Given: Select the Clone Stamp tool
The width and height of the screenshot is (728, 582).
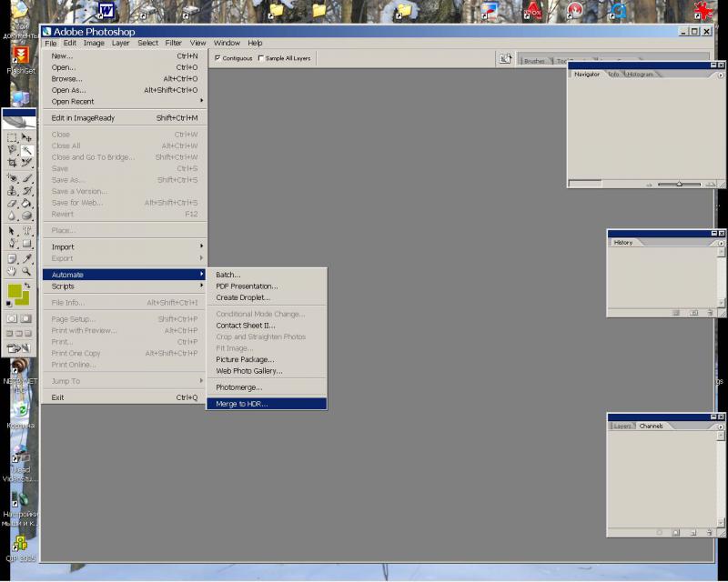Looking at the screenshot, I should pyautogui.click(x=12, y=191).
